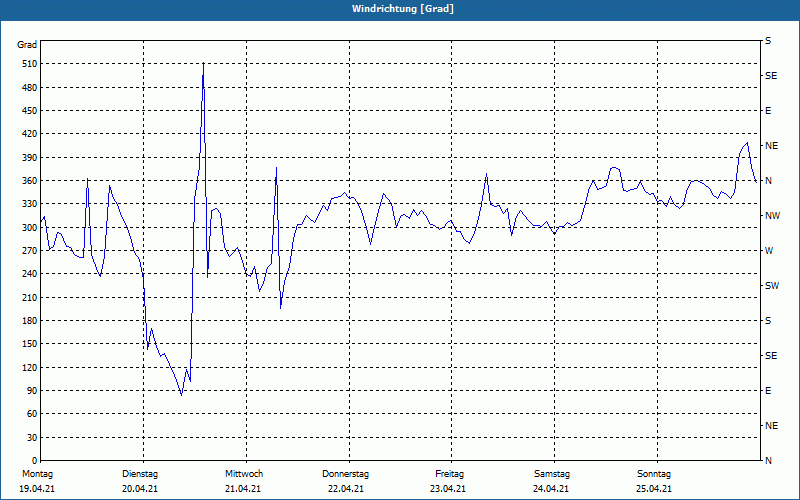The height and width of the screenshot is (500, 800).
Task: Click the "N" compass label level with 360
Action: [768, 181]
